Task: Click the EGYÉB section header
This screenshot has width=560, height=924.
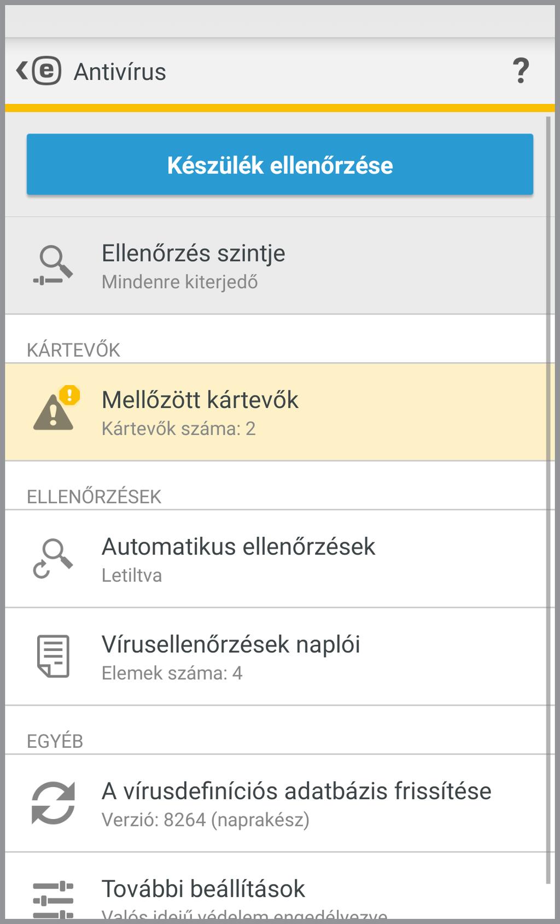Action: click(x=55, y=741)
